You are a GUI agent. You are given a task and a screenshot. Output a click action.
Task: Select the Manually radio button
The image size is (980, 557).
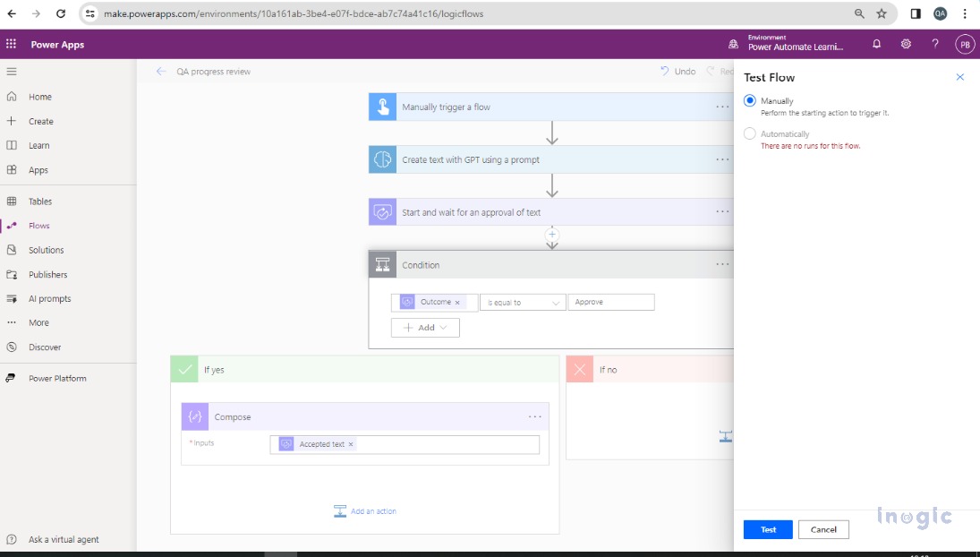coord(750,101)
